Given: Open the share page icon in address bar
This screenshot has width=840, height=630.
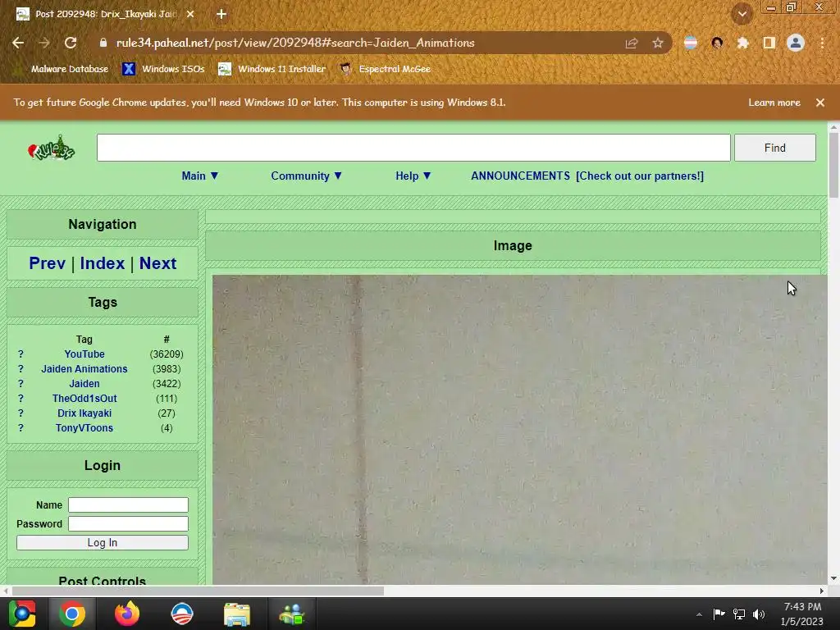Looking at the screenshot, I should point(632,43).
